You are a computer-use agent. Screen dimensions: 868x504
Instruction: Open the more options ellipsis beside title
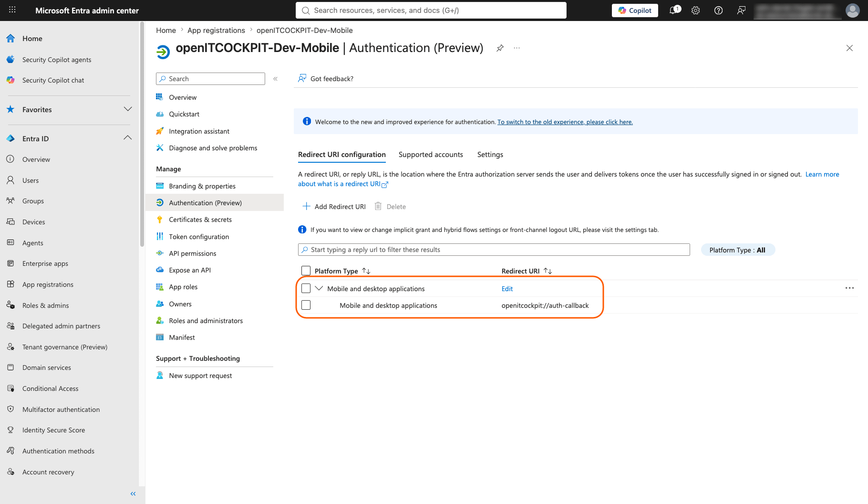point(517,48)
